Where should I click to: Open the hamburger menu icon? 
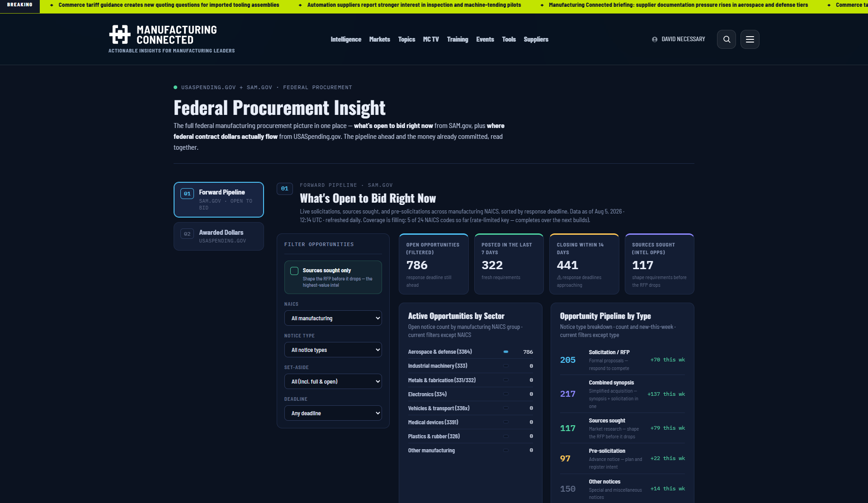[750, 39]
